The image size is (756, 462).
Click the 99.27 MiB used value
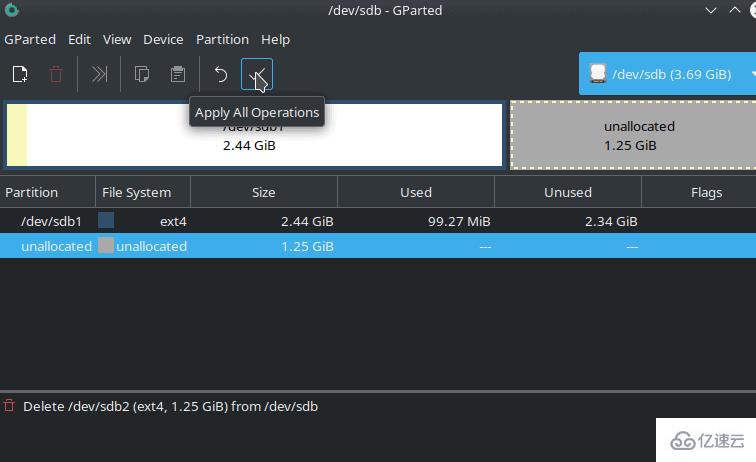tap(459, 221)
